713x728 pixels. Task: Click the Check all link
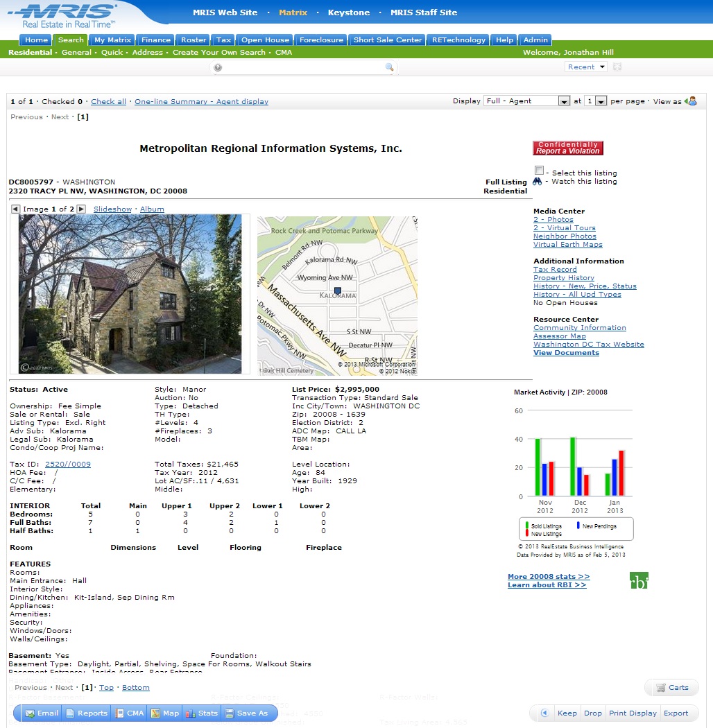click(x=109, y=102)
